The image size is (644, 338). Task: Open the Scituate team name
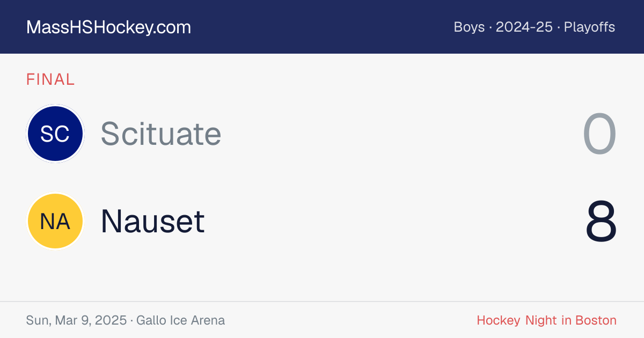pyautogui.click(x=161, y=134)
